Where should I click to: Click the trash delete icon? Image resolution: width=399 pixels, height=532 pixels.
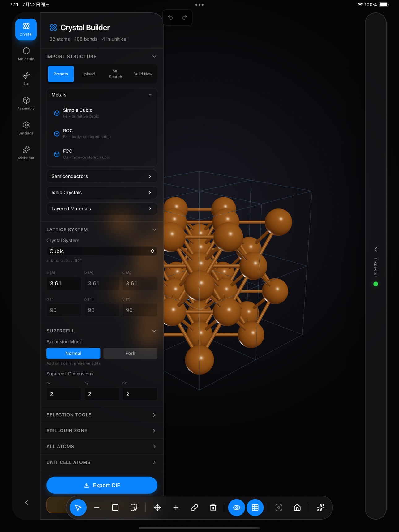[x=213, y=508]
